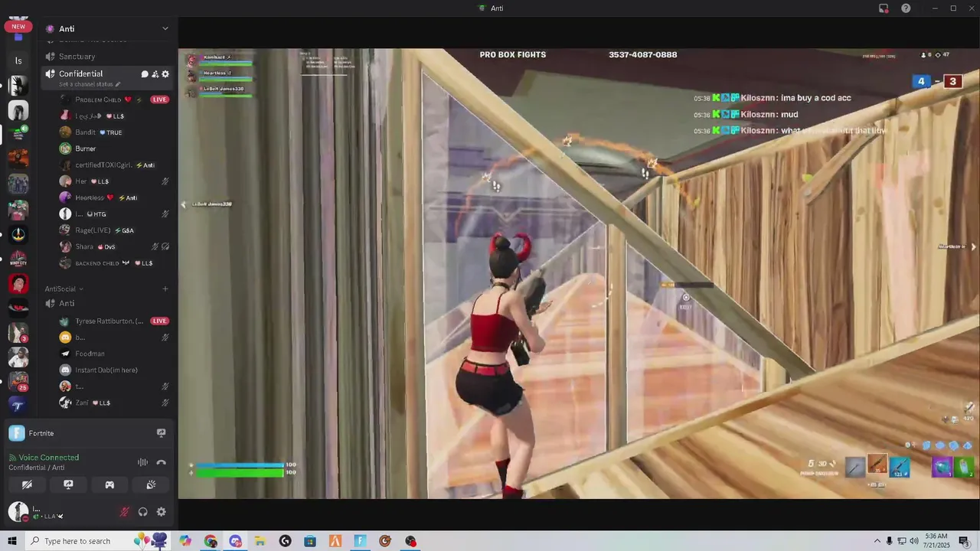Expand stream side panel right arrow
This screenshot has width=980, height=551.
click(x=973, y=246)
